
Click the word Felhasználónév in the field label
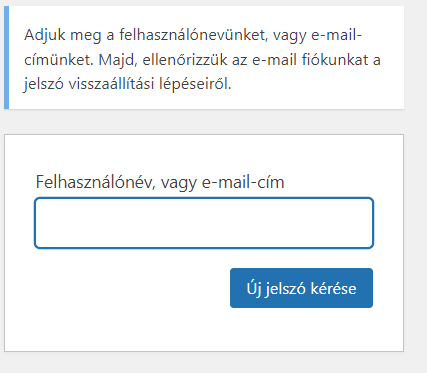click(96, 182)
